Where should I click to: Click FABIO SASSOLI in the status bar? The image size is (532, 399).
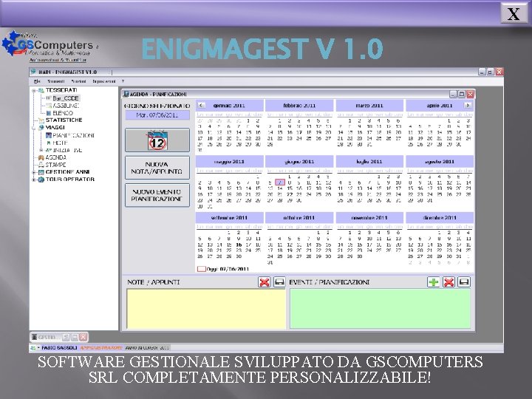click(x=59, y=348)
